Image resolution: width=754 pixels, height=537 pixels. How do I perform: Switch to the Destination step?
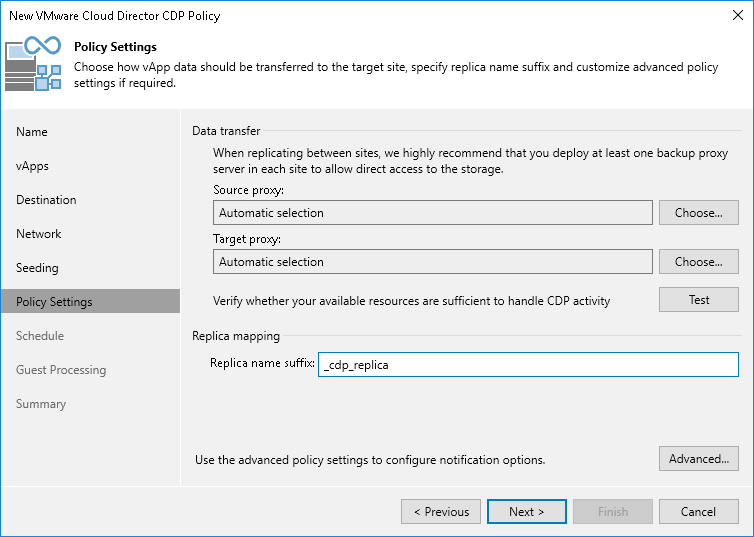coord(46,200)
